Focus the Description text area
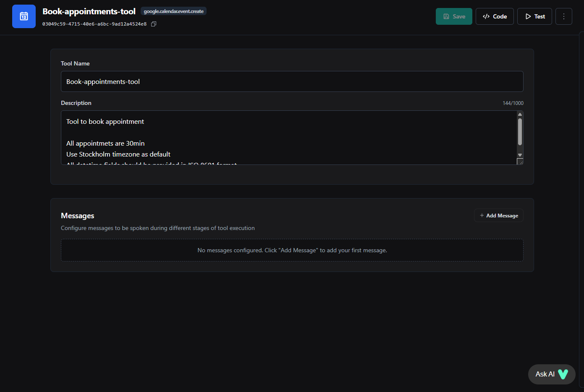584x392 pixels. click(290, 138)
